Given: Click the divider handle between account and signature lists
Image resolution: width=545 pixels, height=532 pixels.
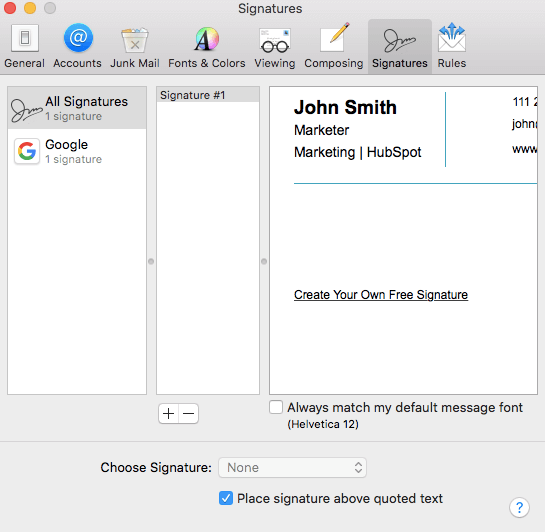Looking at the screenshot, I should pyautogui.click(x=151, y=261).
